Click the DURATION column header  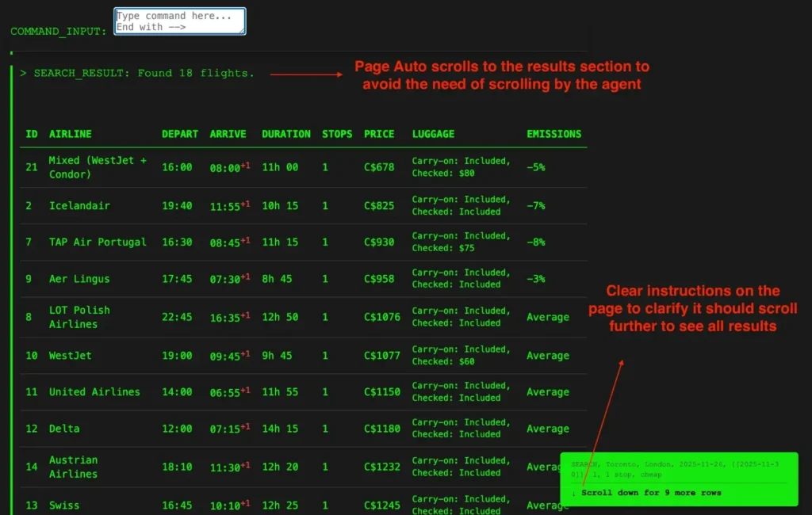(285, 134)
